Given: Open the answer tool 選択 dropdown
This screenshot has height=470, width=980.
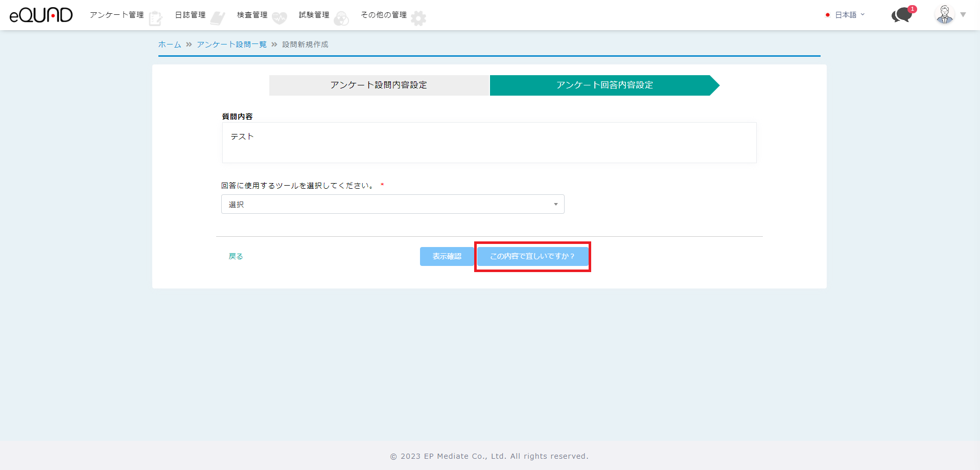Looking at the screenshot, I should click(392, 204).
